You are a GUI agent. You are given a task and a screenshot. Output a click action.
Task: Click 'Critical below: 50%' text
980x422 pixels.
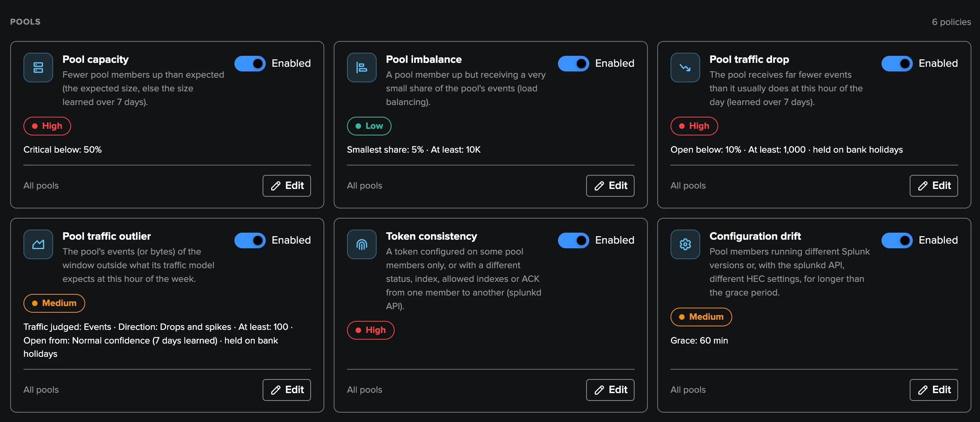[63, 150]
